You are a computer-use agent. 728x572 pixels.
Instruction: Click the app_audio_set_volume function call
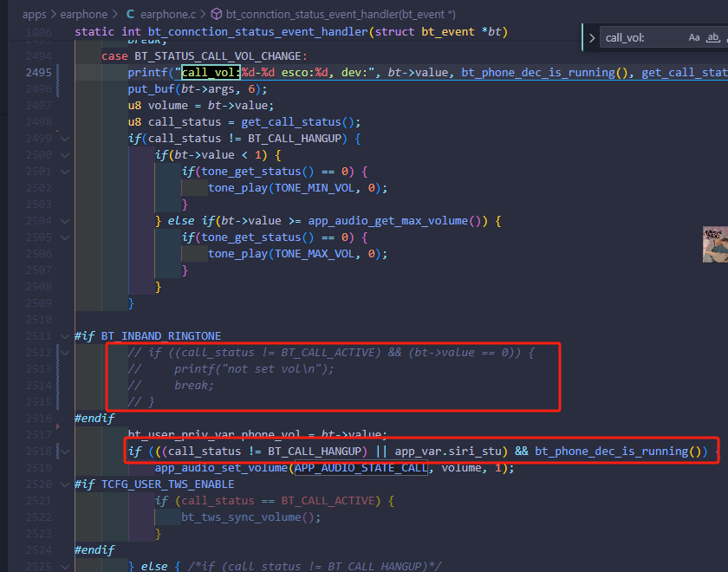[x=222, y=468]
